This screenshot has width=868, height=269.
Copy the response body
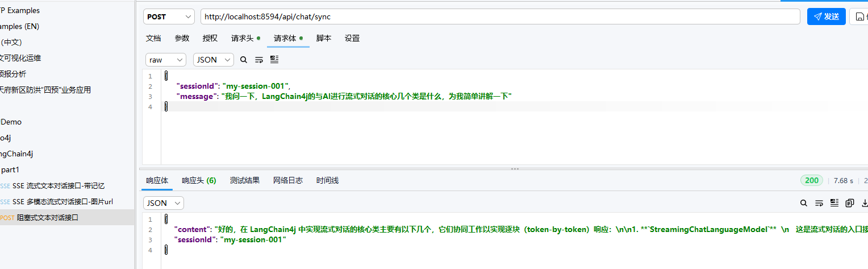click(x=850, y=203)
